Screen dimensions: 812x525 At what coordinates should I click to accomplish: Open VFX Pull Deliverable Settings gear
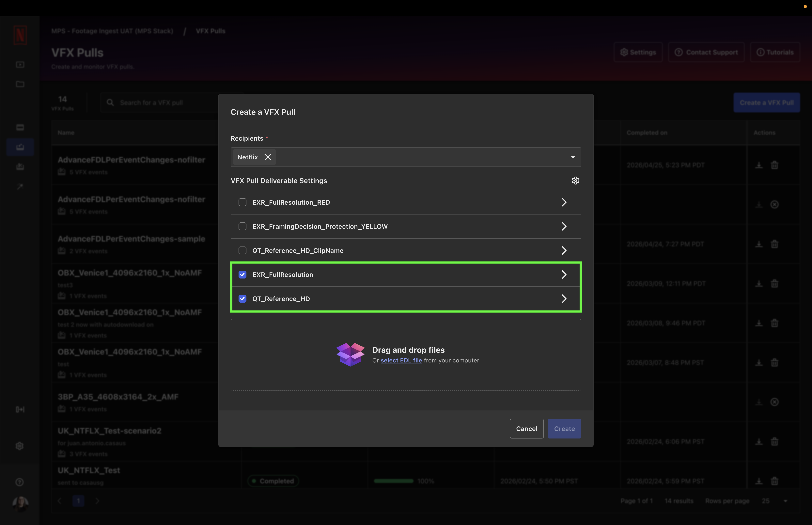coord(575,181)
